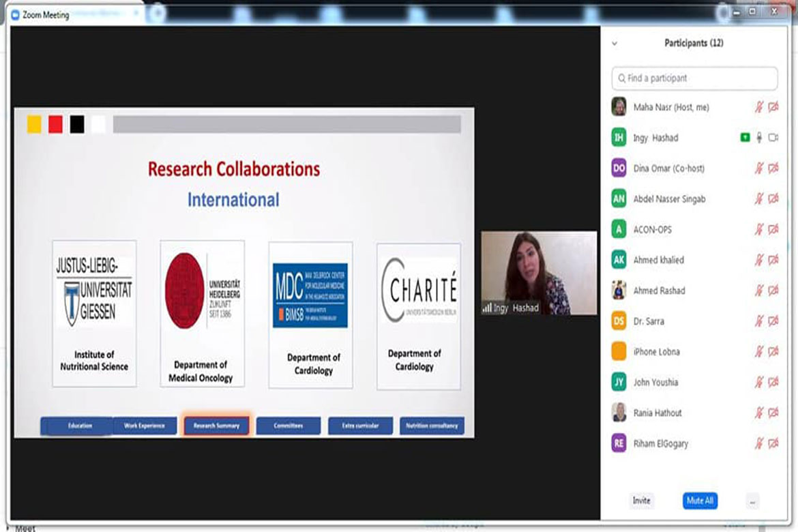Select the Extra curricular slide tab
Image resolution: width=798 pixels, height=532 pixels.
pyautogui.click(x=360, y=426)
